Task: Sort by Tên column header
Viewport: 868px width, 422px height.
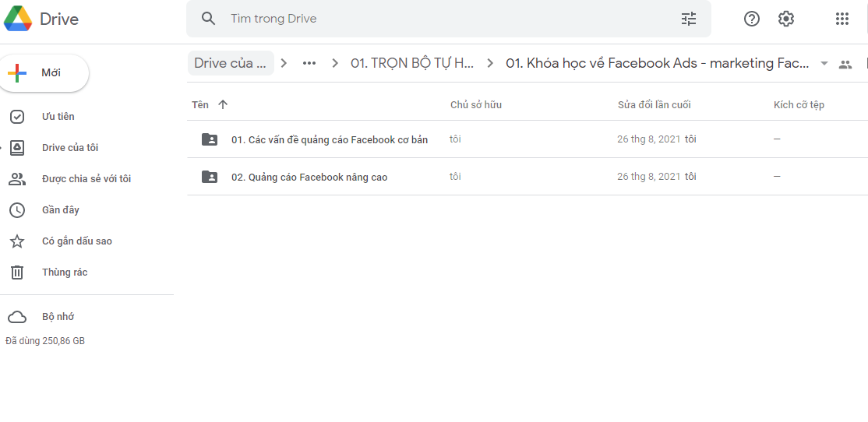Action: pos(200,104)
